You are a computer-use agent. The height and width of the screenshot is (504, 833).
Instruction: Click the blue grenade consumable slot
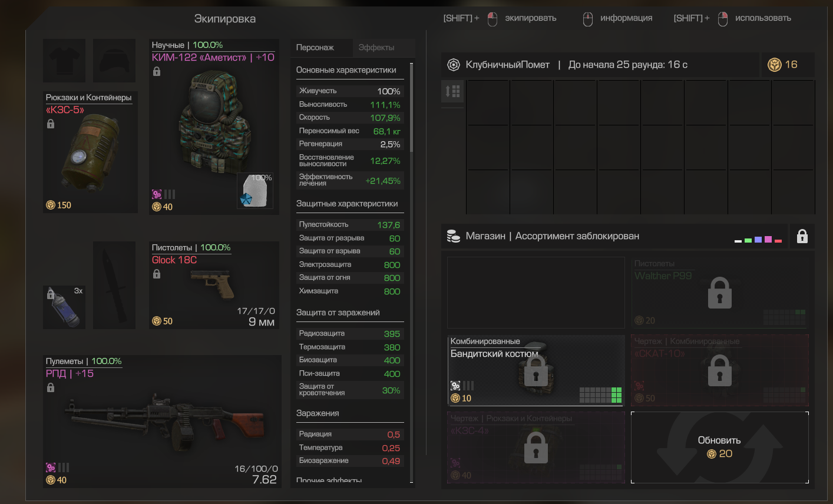64,307
